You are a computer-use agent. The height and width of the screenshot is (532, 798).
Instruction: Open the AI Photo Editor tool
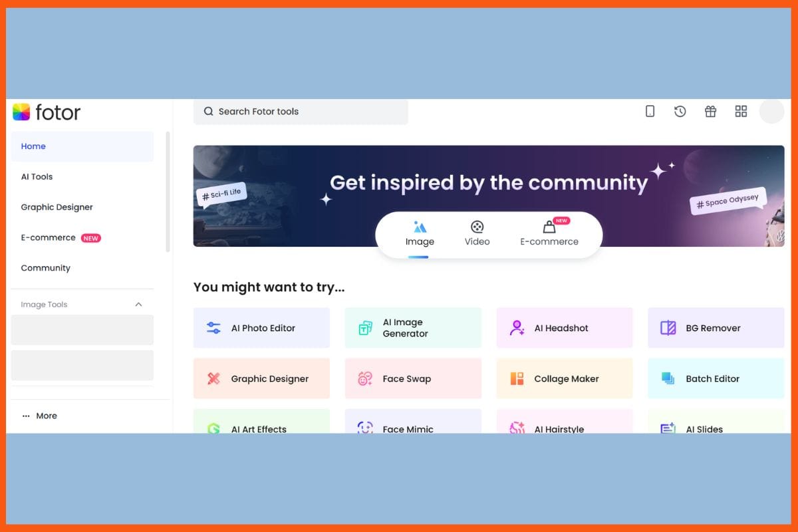pos(261,328)
